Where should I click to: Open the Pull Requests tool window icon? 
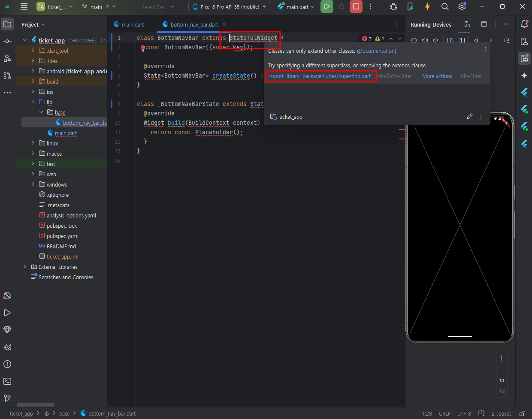pos(7,75)
